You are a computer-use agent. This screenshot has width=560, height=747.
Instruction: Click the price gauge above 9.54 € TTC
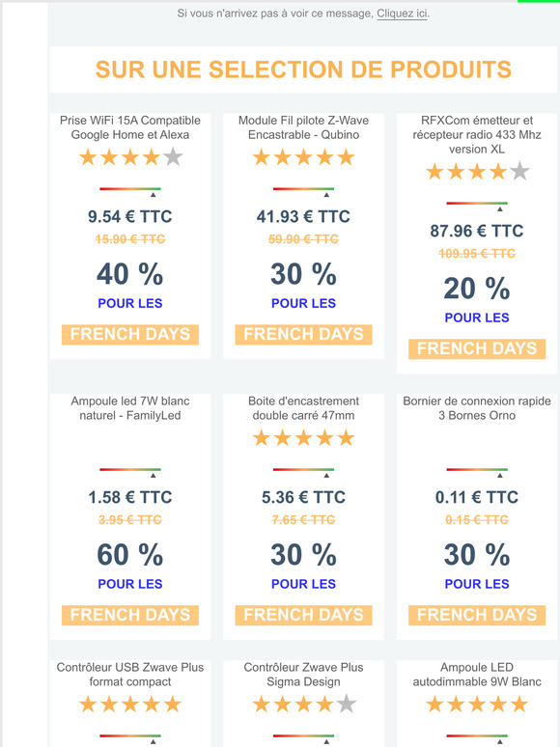click(130, 192)
